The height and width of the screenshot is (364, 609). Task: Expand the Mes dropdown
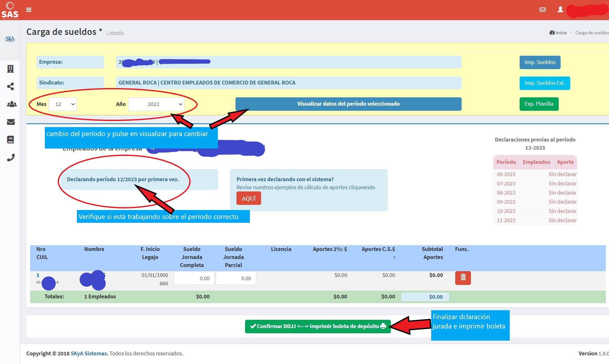[63, 104]
